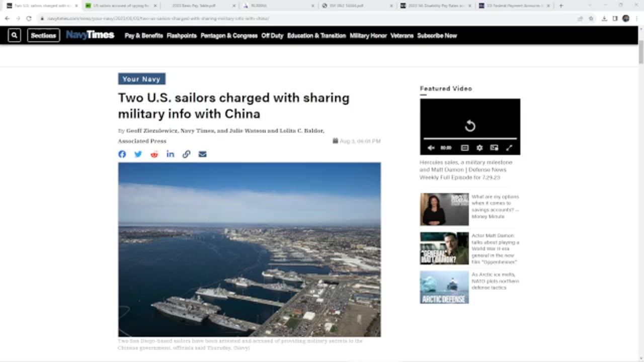
Task: Share article on Facebook
Action: (x=122, y=154)
